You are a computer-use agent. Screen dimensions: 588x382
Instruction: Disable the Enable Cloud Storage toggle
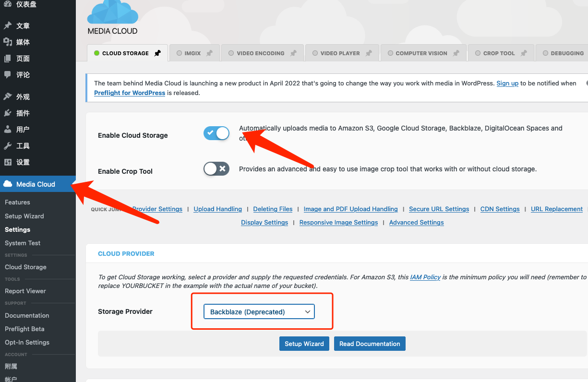point(216,133)
